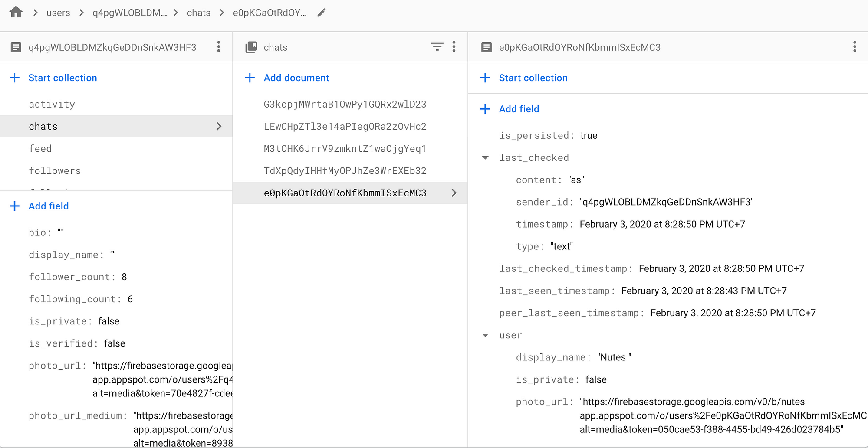Click plus icon next to Add document
This screenshot has height=448, width=868.
tap(250, 78)
